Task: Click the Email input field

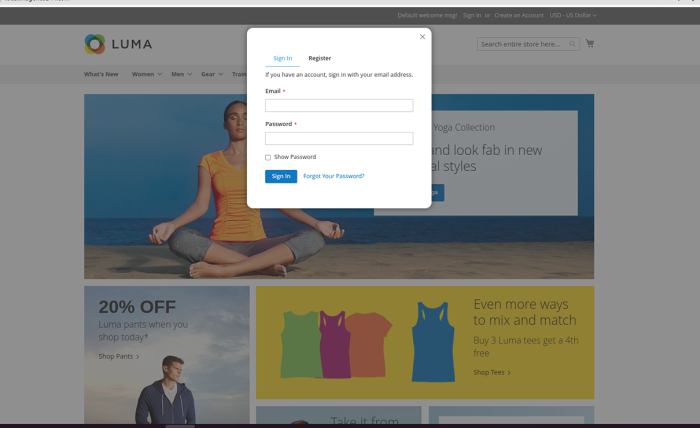Action: 339,105
